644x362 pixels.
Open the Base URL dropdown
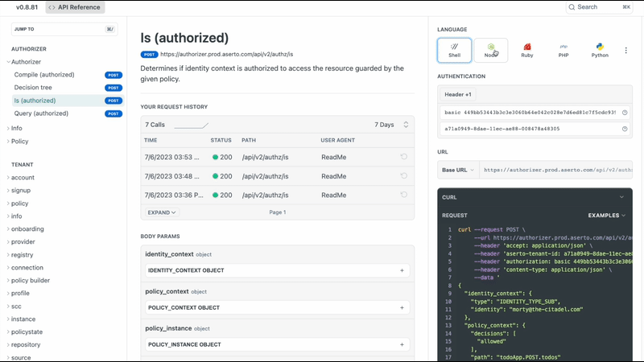pos(458,170)
